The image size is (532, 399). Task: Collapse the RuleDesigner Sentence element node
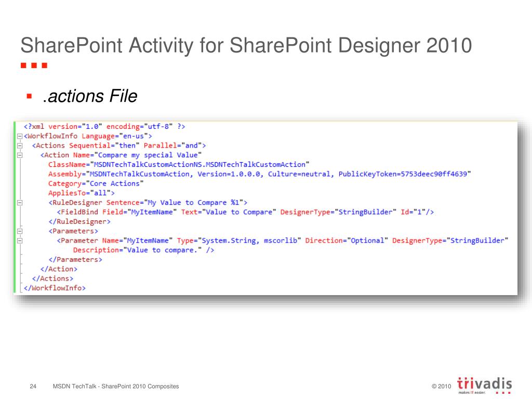click(x=20, y=203)
